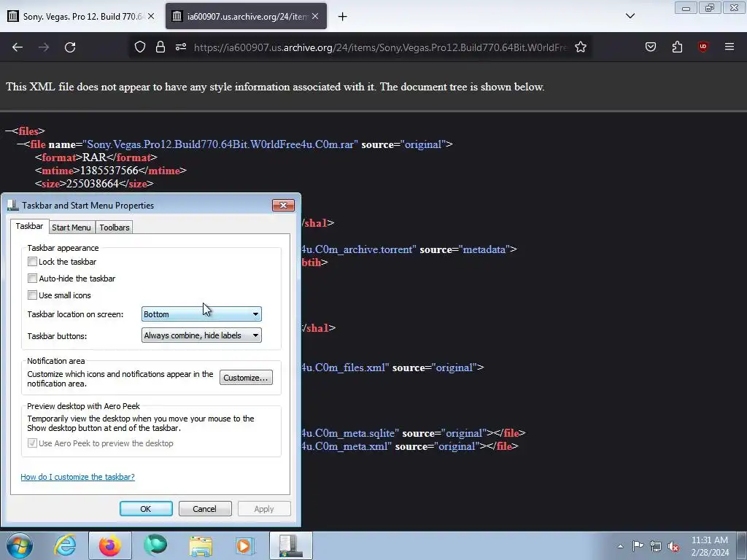The image size is (747, 560).
Task: Go back using the browser back arrow
Action: pos(18,47)
